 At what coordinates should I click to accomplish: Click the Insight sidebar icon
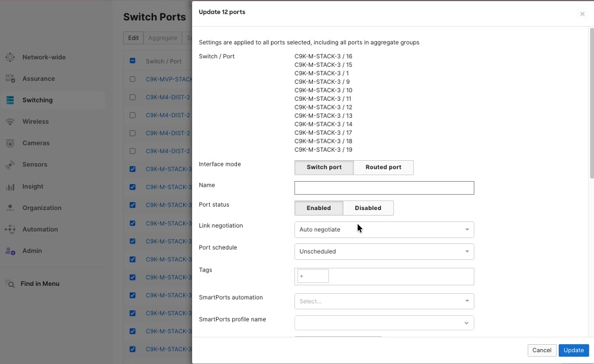9,186
